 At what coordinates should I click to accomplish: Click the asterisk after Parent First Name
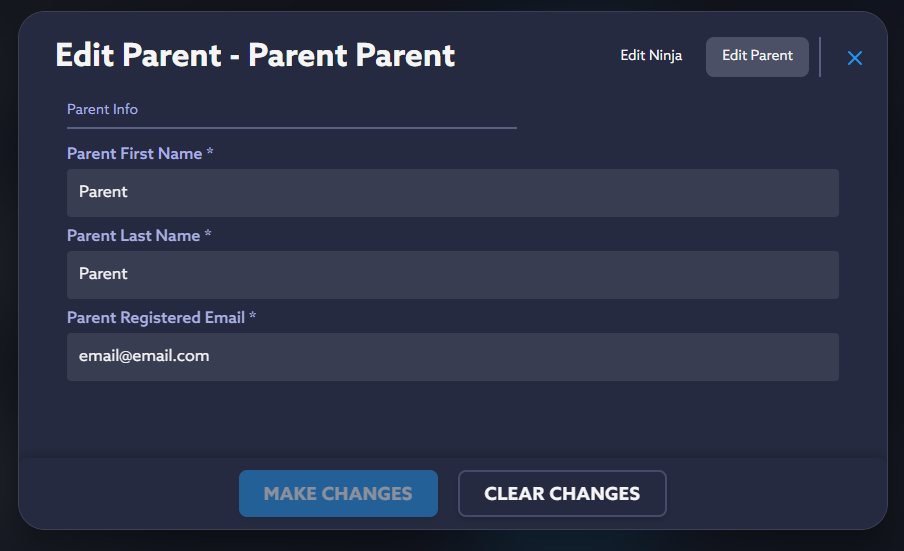(x=210, y=154)
